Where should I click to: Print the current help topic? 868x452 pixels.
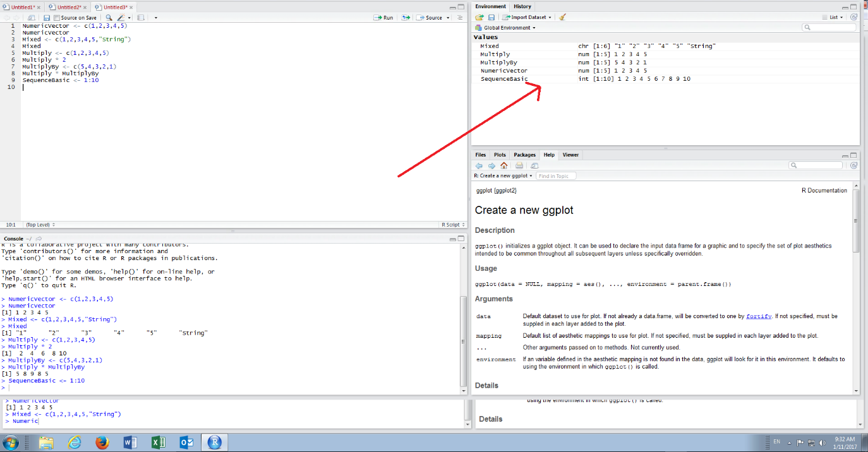coord(519,166)
